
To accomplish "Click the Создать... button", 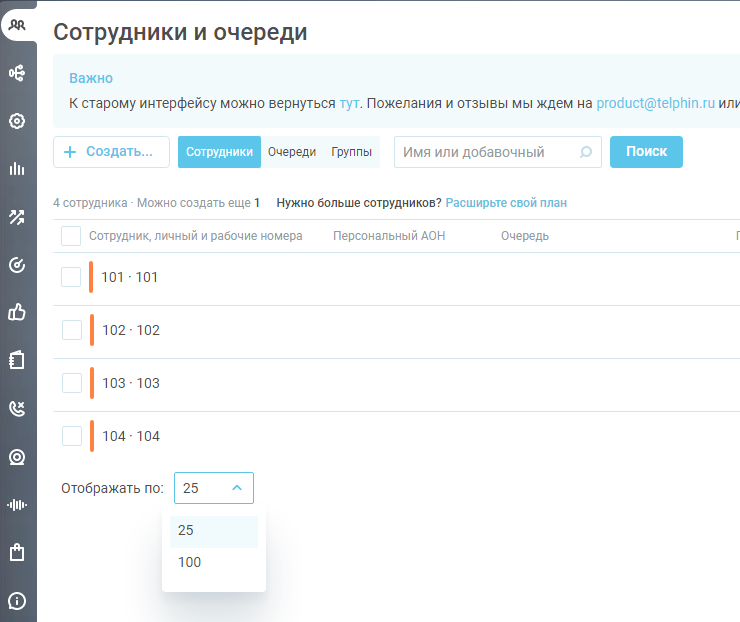I will [x=111, y=152].
